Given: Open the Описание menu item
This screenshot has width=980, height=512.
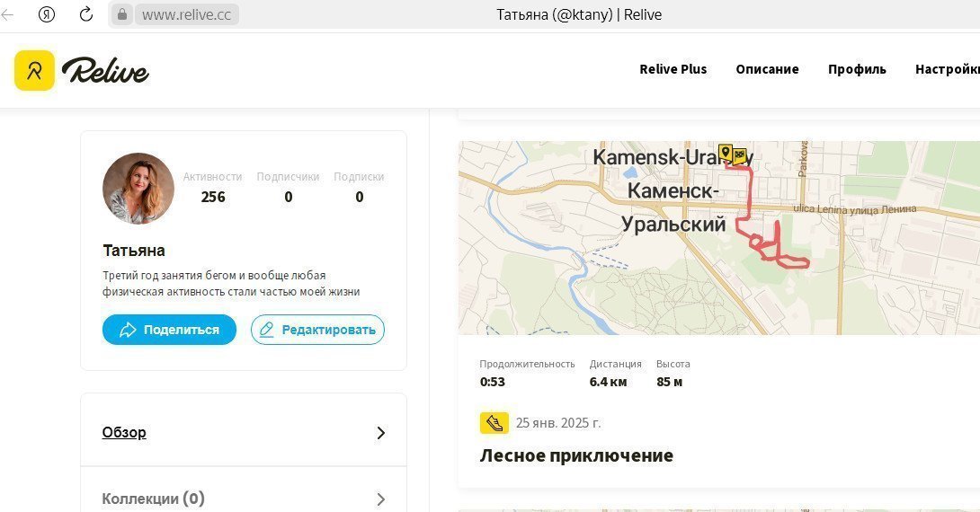Looking at the screenshot, I should pos(767,69).
